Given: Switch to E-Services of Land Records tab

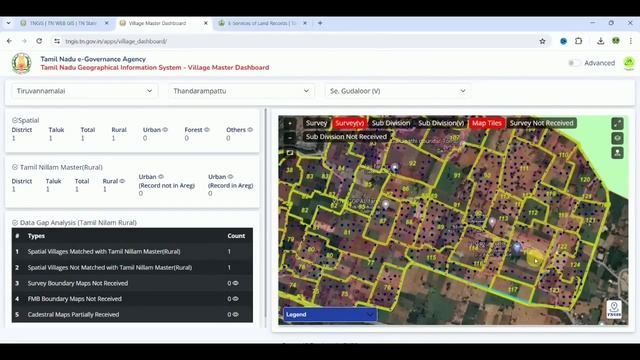Looking at the screenshot, I should point(262,23).
